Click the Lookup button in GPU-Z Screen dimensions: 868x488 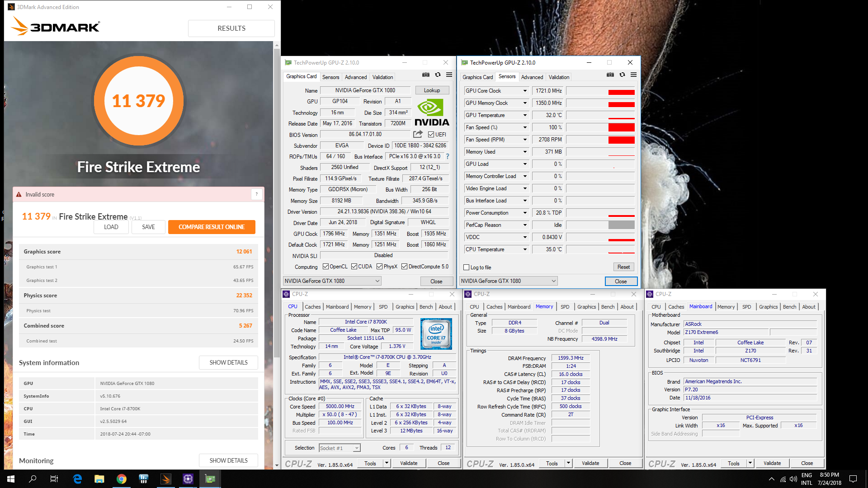pos(432,90)
